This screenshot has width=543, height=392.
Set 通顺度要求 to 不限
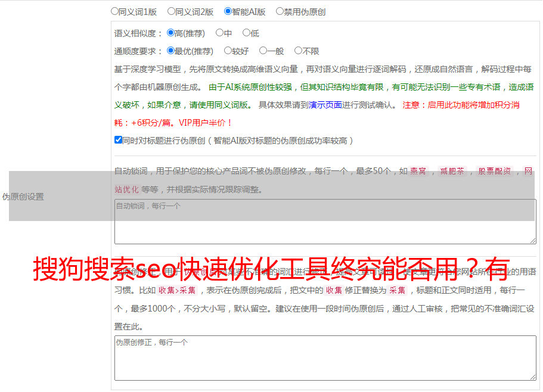tap(298, 51)
